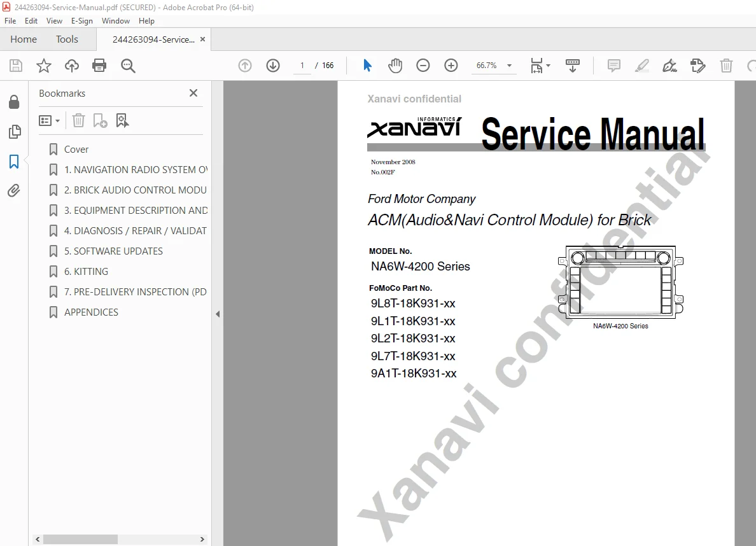
Task: Open page thumbnails panel in sidebar
Action: [x=15, y=132]
